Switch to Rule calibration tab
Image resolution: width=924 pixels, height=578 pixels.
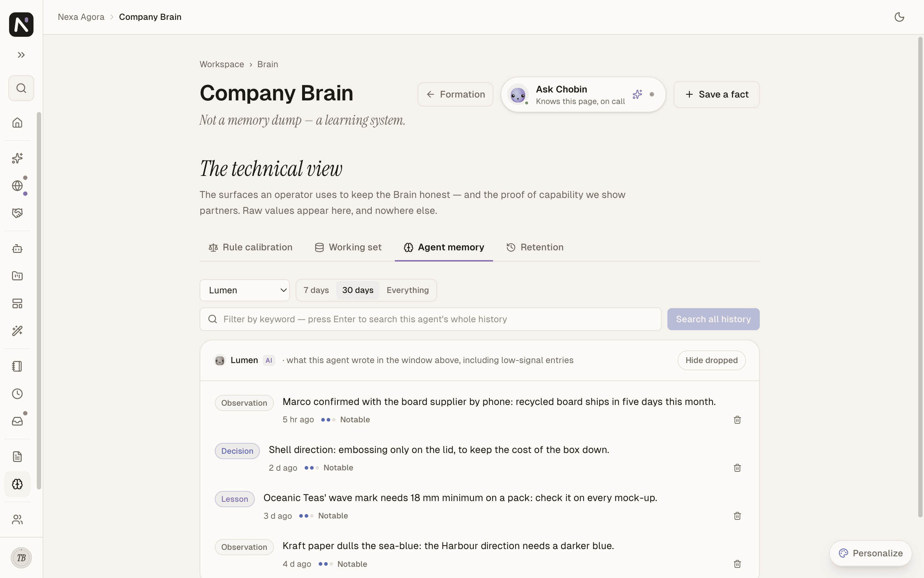pos(250,247)
